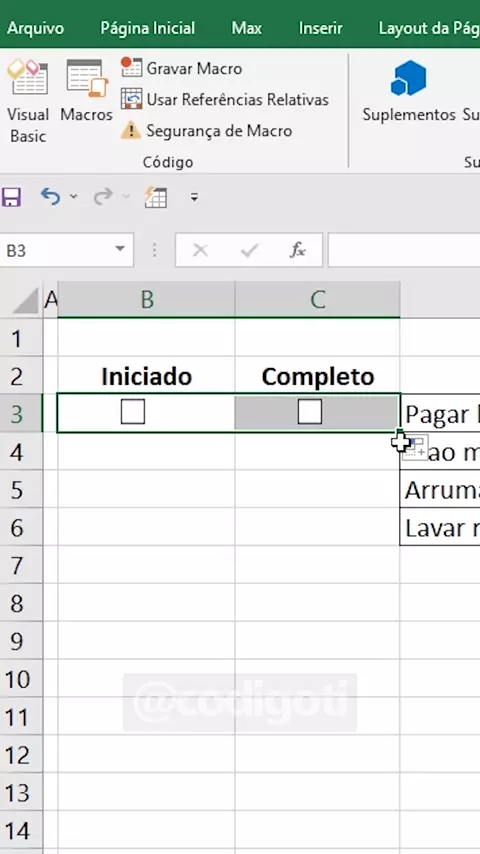Click the fx insert function button
The height and width of the screenshot is (854, 480).
click(x=297, y=251)
